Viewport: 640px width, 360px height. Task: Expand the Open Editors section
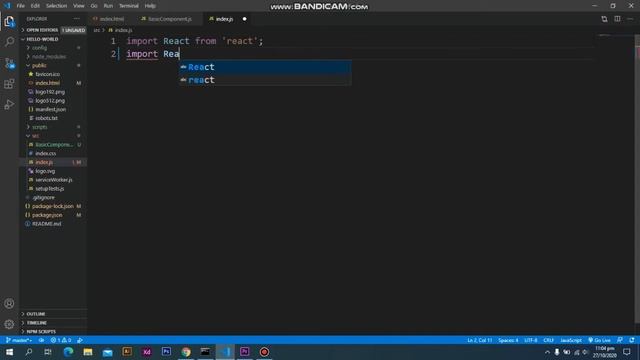point(53,30)
